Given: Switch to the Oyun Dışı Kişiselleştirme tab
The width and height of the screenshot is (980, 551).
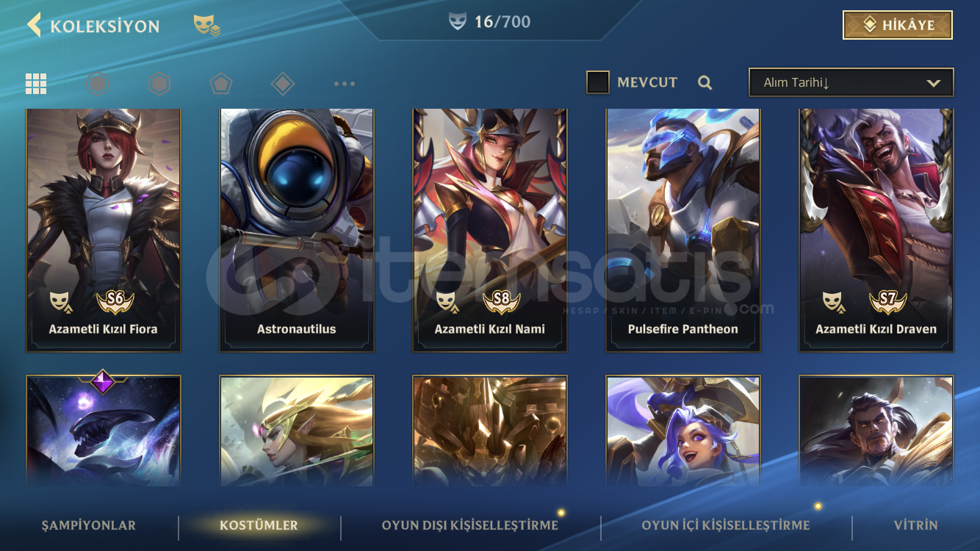Looking at the screenshot, I should pyautogui.click(x=470, y=525).
